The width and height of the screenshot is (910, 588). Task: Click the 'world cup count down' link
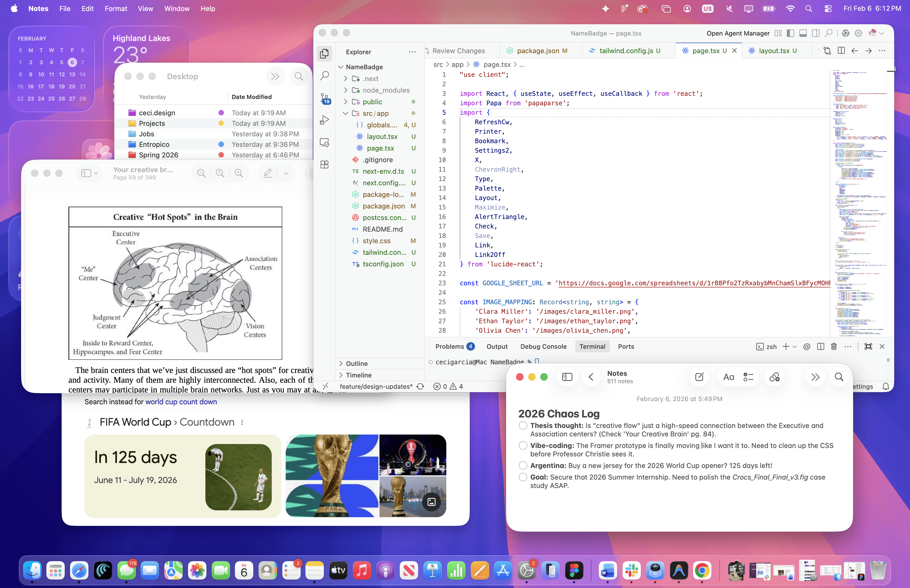point(181,402)
